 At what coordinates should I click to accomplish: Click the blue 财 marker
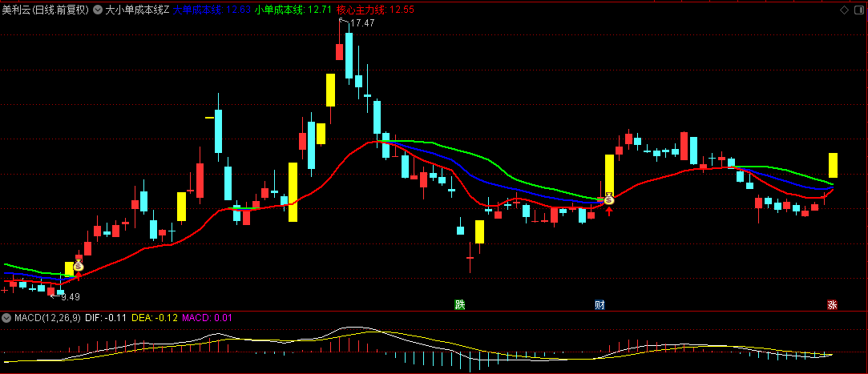point(600,304)
